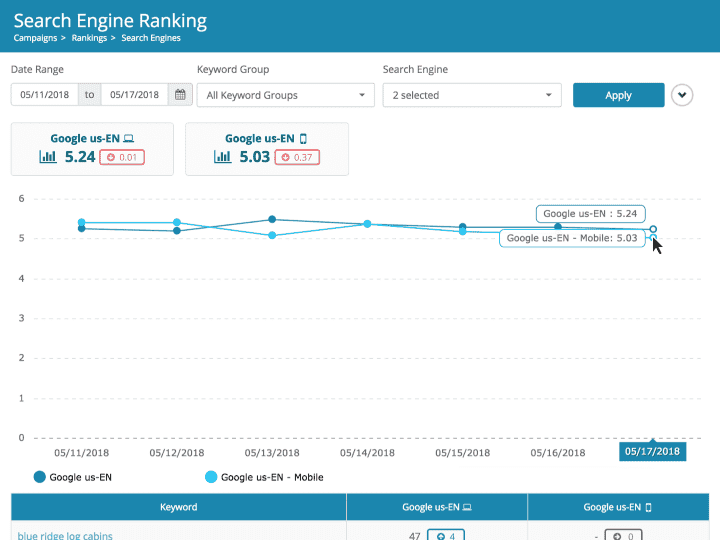Open the date range calendar icon
Viewport: 720px width, 540px height.
pyautogui.click(x=180, y=95)
